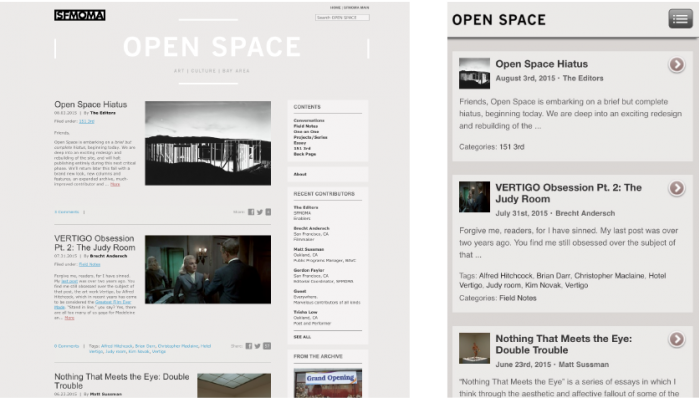Go to HOME link in top navigation
Image resolution: width=700 pixels, height=398 pixels.
pos(335,8)
